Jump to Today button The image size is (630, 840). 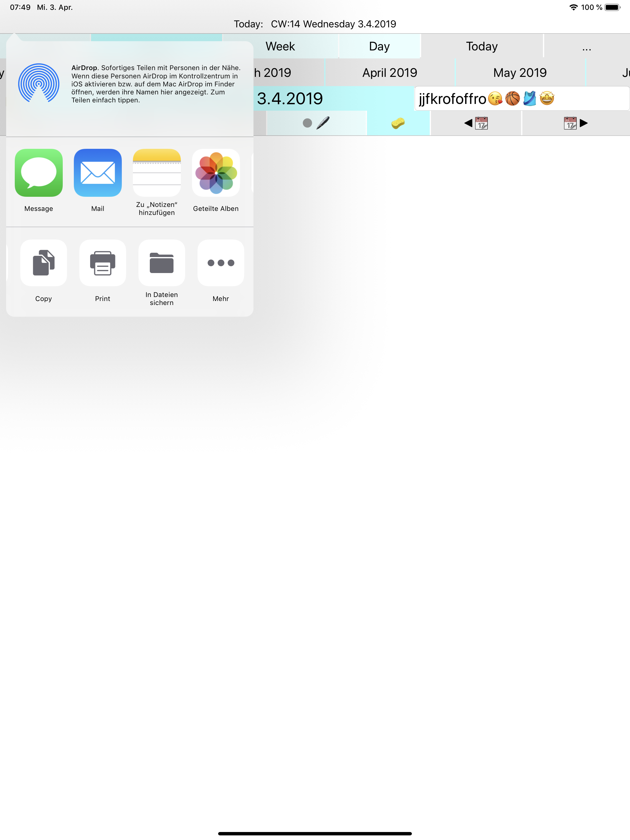(482, 46)
